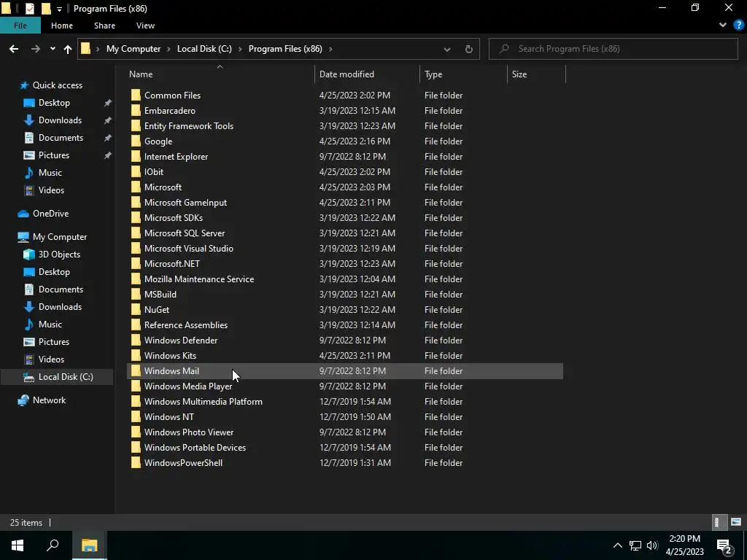Go up one folder level arrow
This screenshot has height=560, width=747.
pyautogui.click(x=68, y=49)
